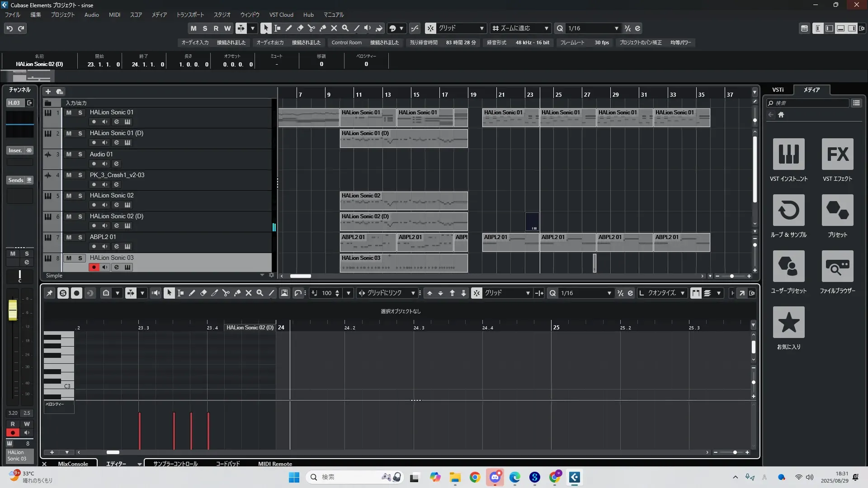Select the Scissors split tool in top toolbar

(311, 28)
